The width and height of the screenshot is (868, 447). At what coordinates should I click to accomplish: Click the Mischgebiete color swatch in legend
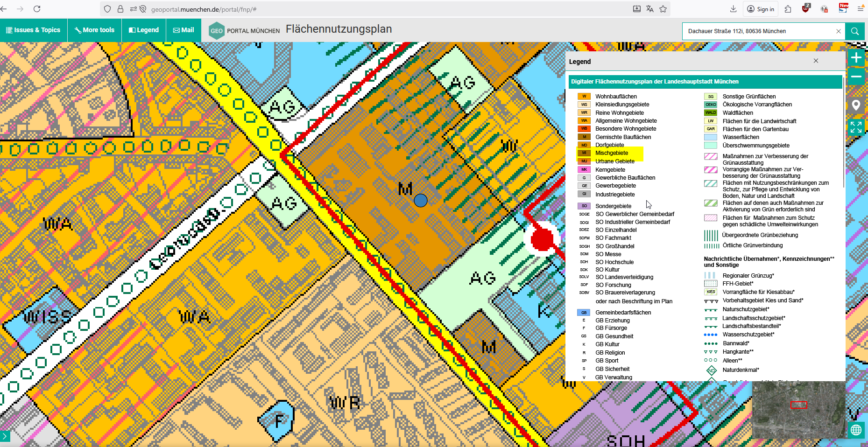[x=584, y=153]
